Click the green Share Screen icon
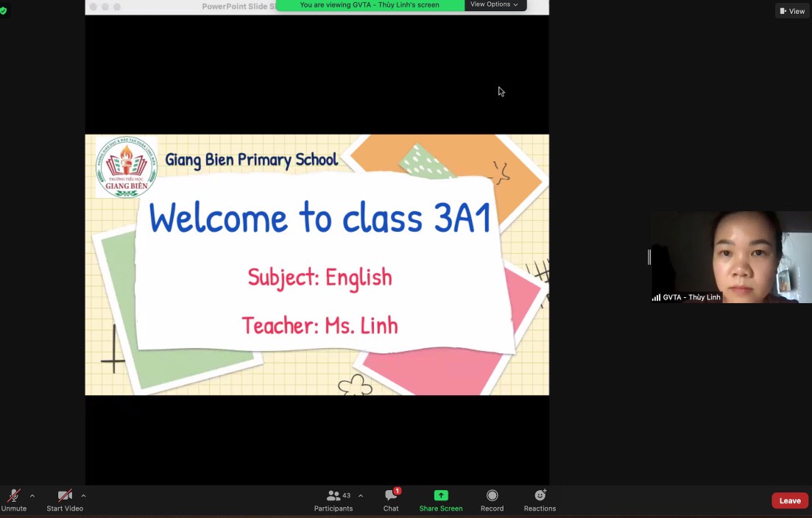This screenshot has height=518, width=812. pos(441,495)
